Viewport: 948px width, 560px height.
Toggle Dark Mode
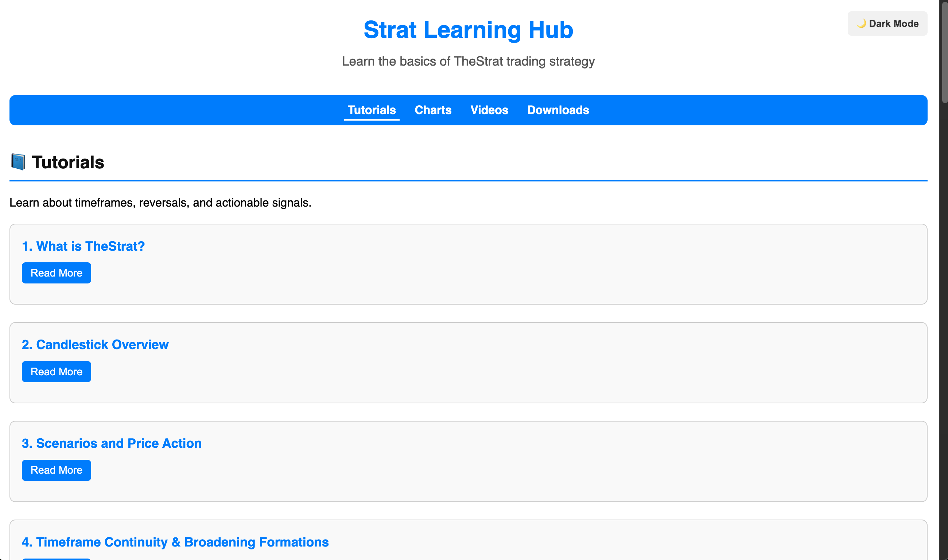[x=887, y=23]
